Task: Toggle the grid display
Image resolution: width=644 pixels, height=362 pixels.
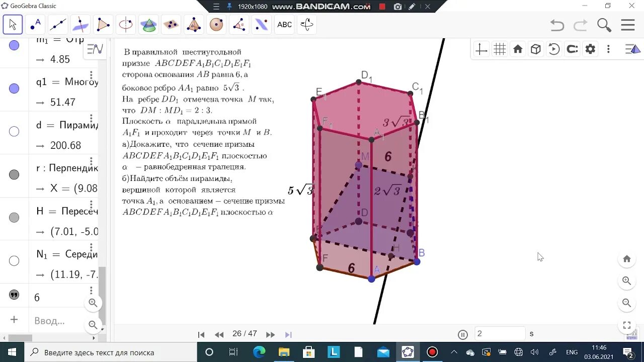Action: (x=500, y=49)
